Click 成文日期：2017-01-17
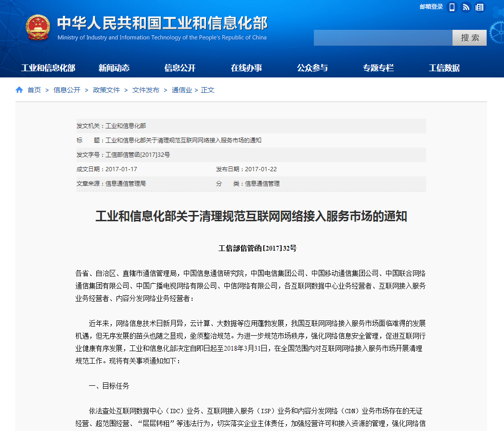Image resolution: width=504 pixels, height=431 pixels. pos(107,169)
